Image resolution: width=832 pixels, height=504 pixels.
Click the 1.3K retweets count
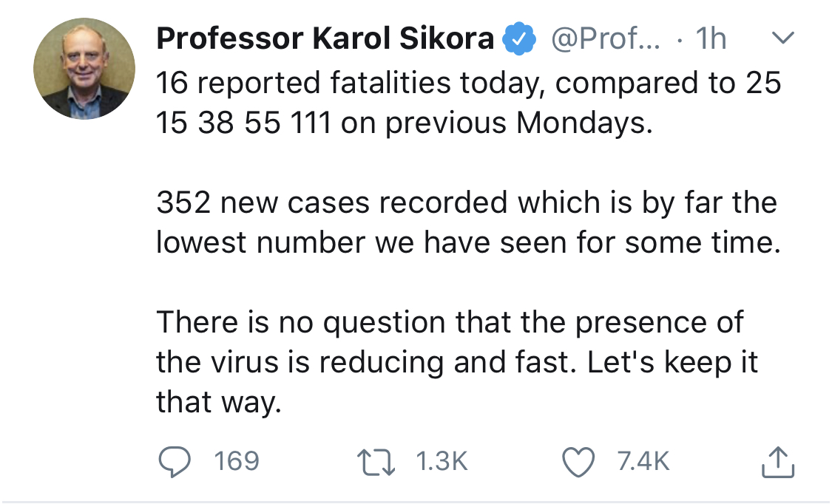(442, 462)
